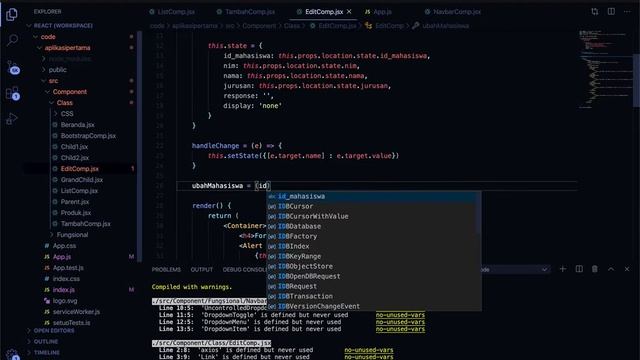Split the editor to the right
The image size is (640, 360).
[611, 12]
